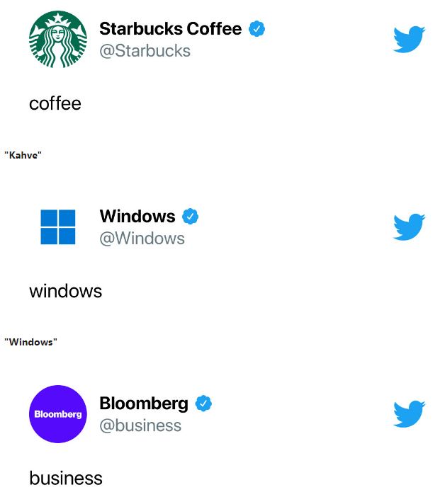Screen dimensions: 445x504
Task: Open the Bloomberg account display name
Action: pyautogui.click(x=144, y=403)
